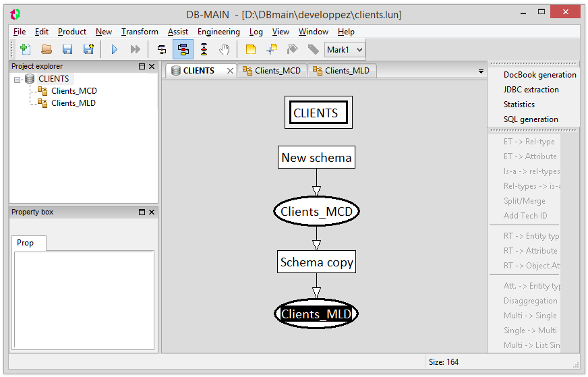
Task: Open the tab list dropdown arrow
Action: pyautogui.click(x=481, y=71)
